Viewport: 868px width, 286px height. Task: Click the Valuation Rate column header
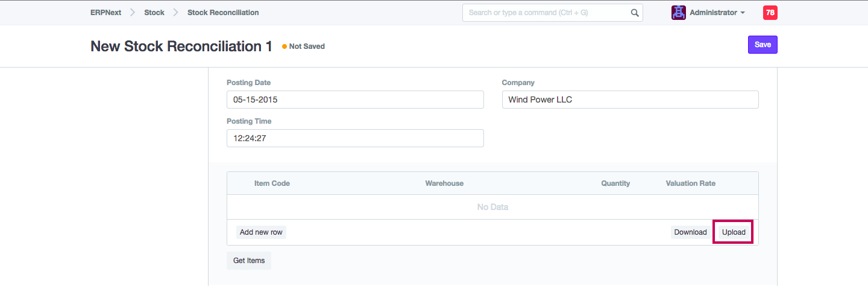coord(690,183)
